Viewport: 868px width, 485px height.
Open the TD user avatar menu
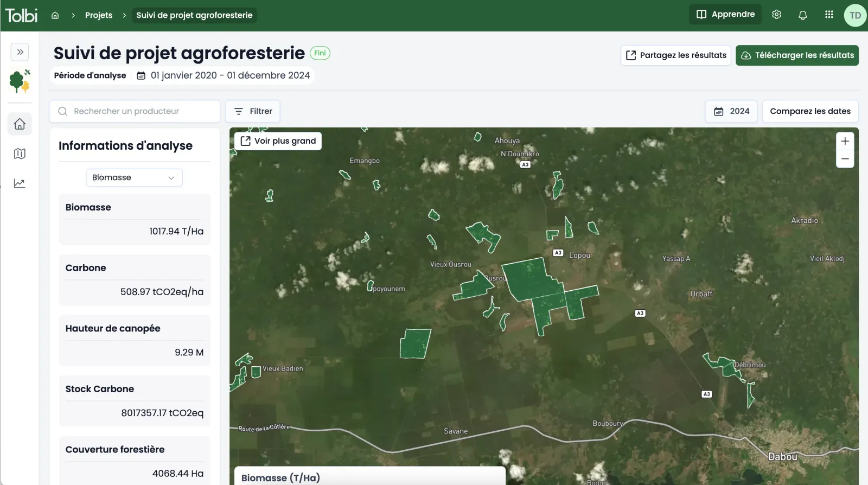pyautogui.click(x=855, y=15)
